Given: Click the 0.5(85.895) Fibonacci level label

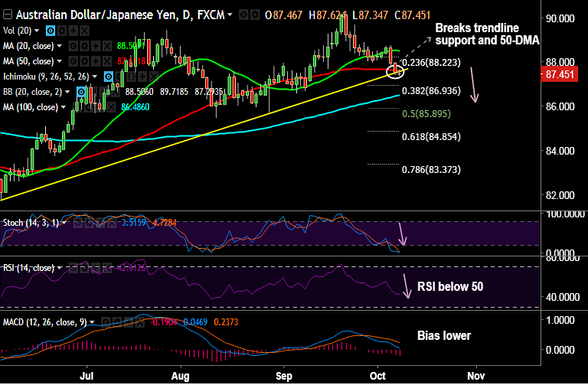Looking at the screenshot, I should click(x=426, y=113).
